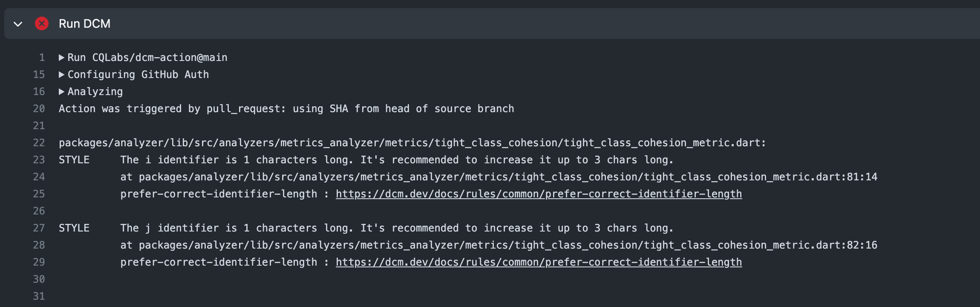The width and height of the screenshot is (980, 307).
Task: Expand the Configuring GitHub Auth group
Action: click(x=134, y=75)
